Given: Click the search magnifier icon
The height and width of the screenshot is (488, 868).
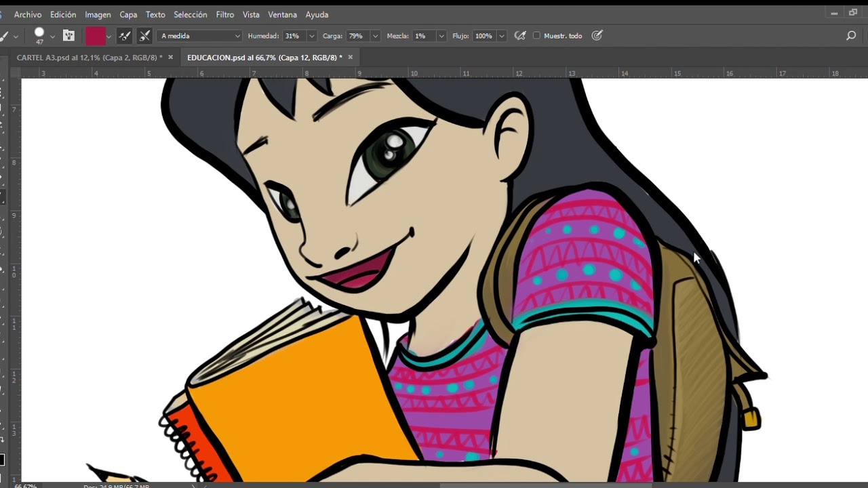Looking at the screenshot, I should click(851, 36).
